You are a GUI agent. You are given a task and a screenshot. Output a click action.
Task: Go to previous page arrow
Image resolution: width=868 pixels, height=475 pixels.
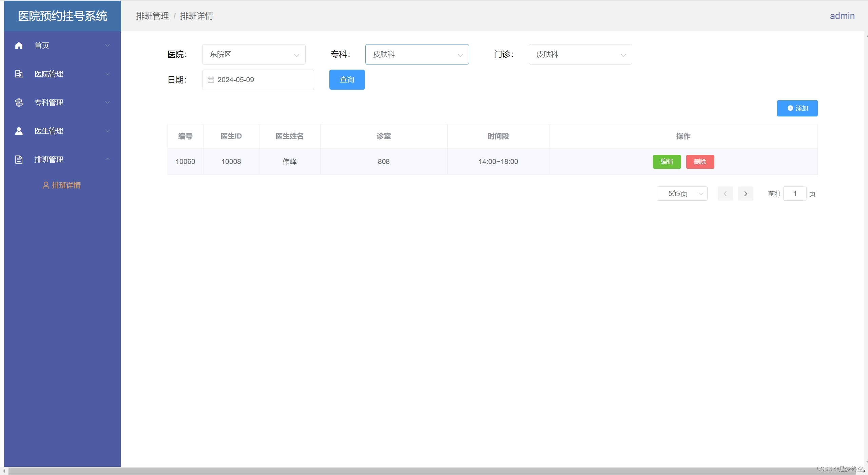point(725,194)
